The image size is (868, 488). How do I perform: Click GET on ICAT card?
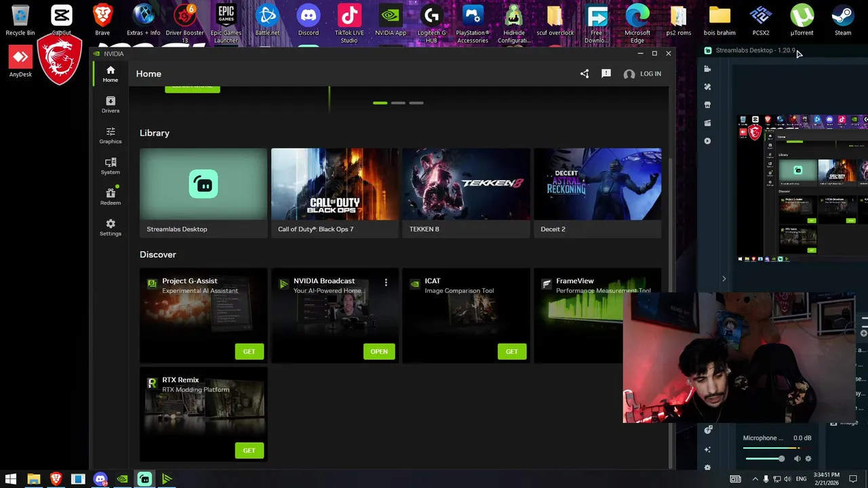pyautogui.click(x=511, y=351)
